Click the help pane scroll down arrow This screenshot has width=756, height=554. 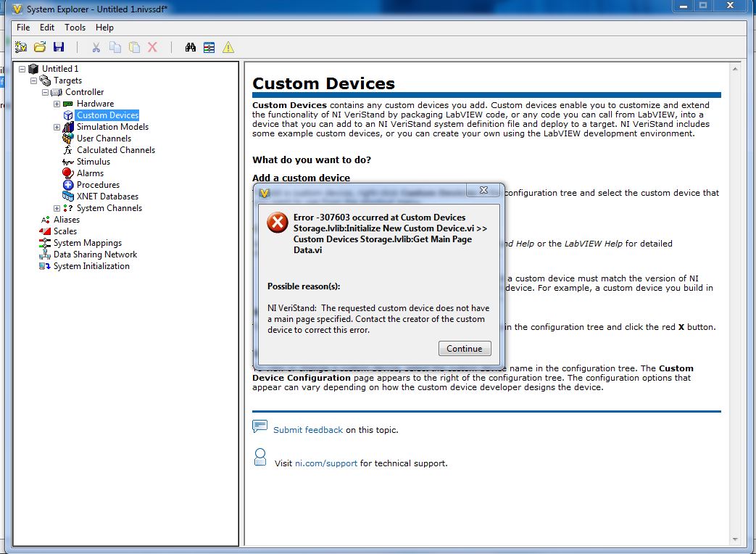(x=735, y=539)
